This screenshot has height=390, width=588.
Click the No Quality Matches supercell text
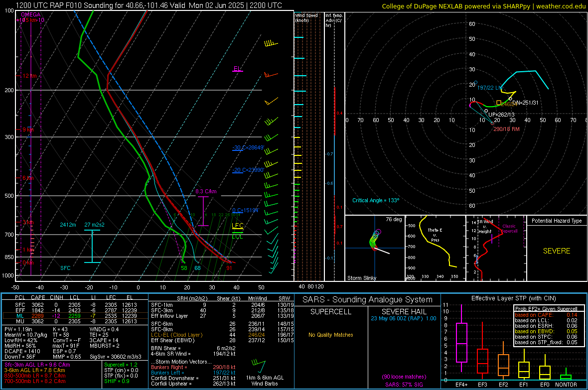point(331,335)
